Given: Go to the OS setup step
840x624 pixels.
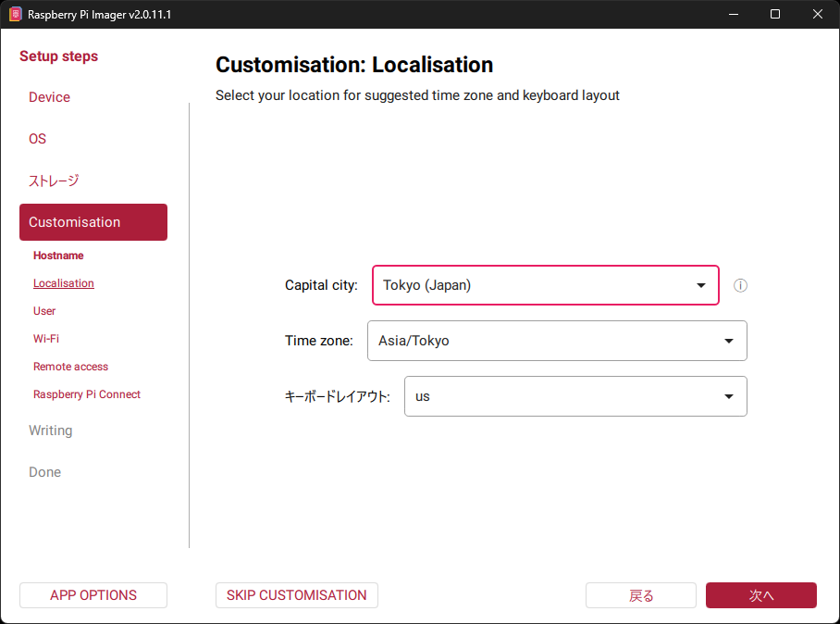Looking at the screenshot, I should tap(38, 139).
